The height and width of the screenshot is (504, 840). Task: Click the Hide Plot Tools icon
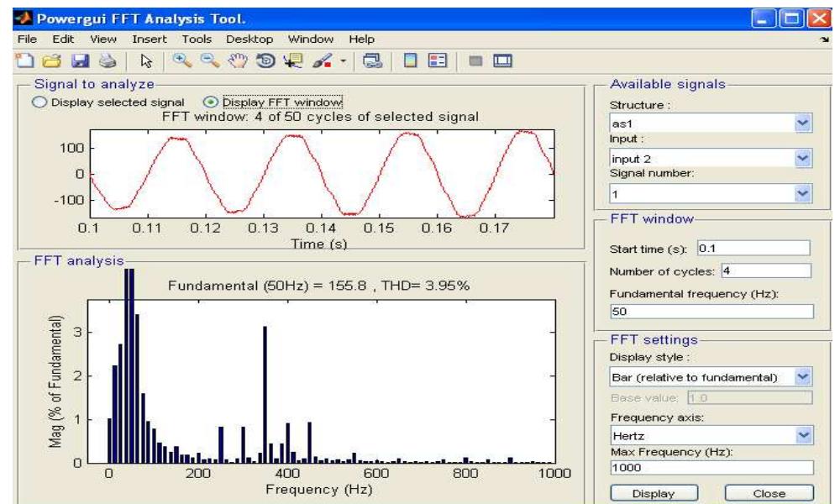475,61
